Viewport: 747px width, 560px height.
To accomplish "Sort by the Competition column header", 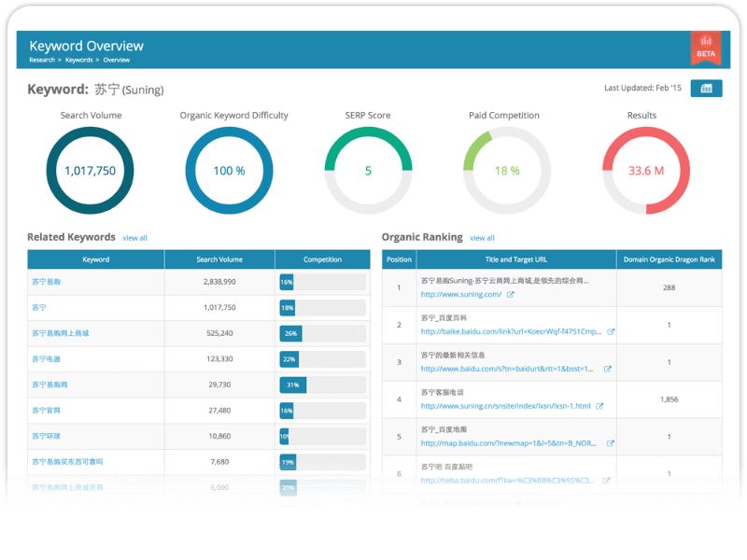I will (322, 259).
